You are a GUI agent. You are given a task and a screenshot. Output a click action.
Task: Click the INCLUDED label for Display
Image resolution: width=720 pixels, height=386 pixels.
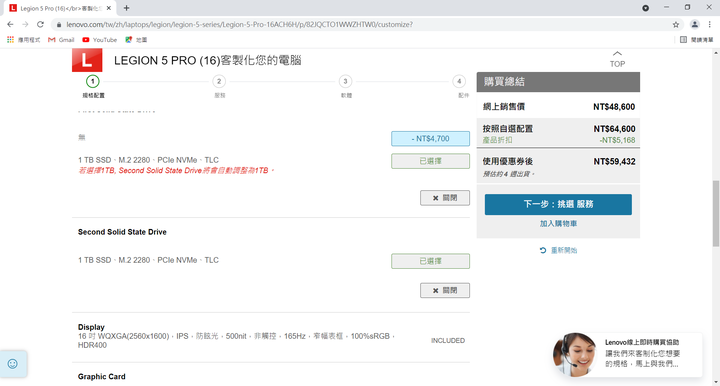pyautogui.click(x=448, y=341)
